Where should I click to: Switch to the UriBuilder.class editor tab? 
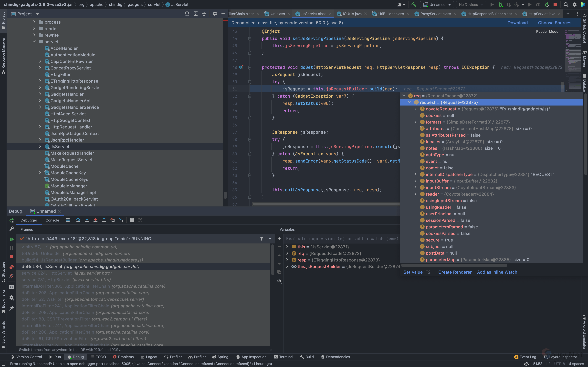(x=391, y=14)
